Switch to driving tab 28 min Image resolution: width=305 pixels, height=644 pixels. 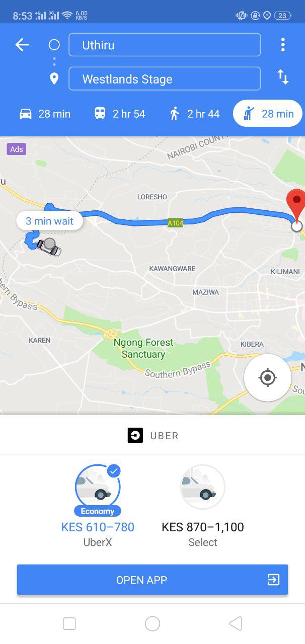(45, 114)
